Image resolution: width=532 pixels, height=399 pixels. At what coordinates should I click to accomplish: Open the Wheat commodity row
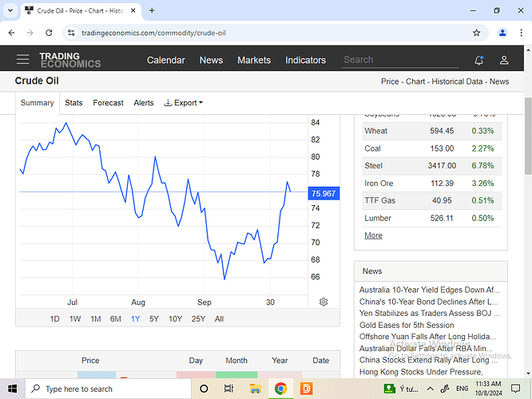[431, 131]
